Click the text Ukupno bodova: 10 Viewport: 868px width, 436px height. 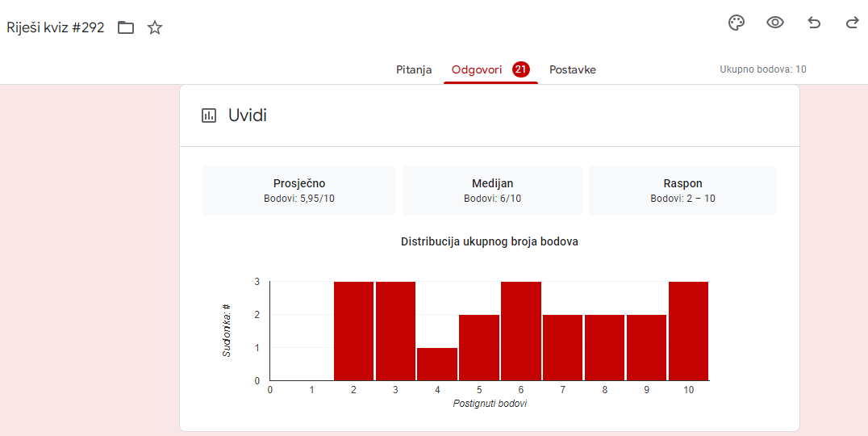[x=763, y=69]
